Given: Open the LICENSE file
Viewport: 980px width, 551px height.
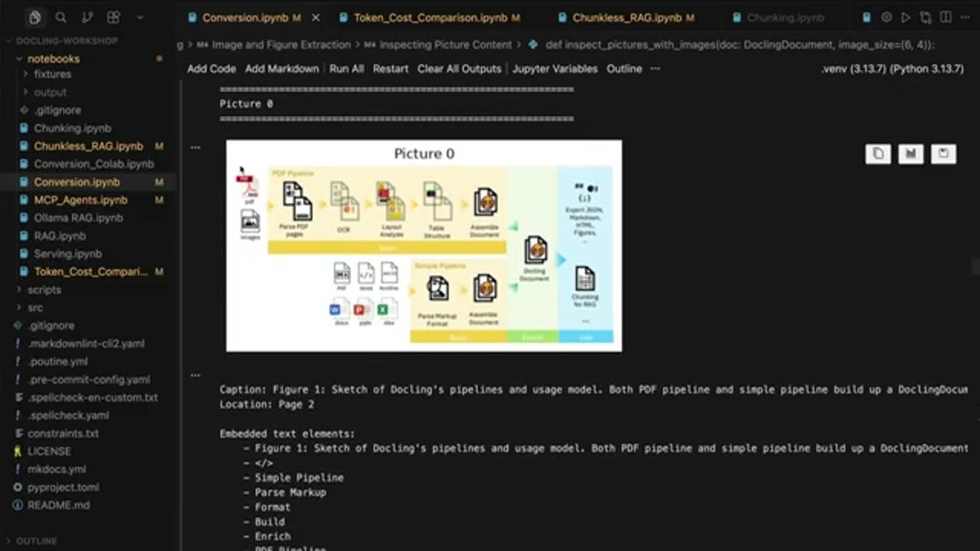Looking at the screenshot, I should click(x=49, y=452).
